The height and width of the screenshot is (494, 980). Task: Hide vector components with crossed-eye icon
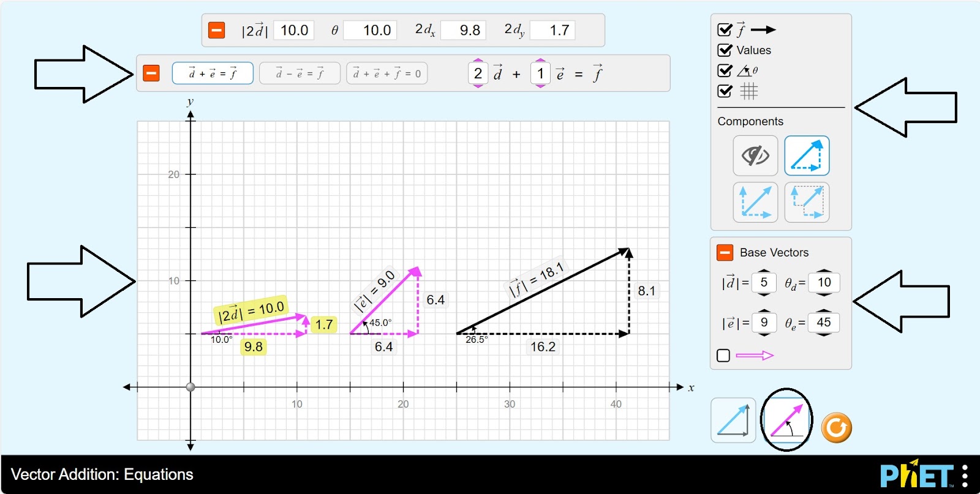755,155
